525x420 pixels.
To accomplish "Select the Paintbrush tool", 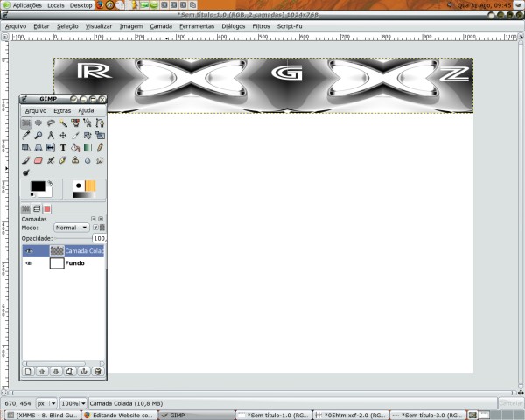I will (x=26, y=160).
